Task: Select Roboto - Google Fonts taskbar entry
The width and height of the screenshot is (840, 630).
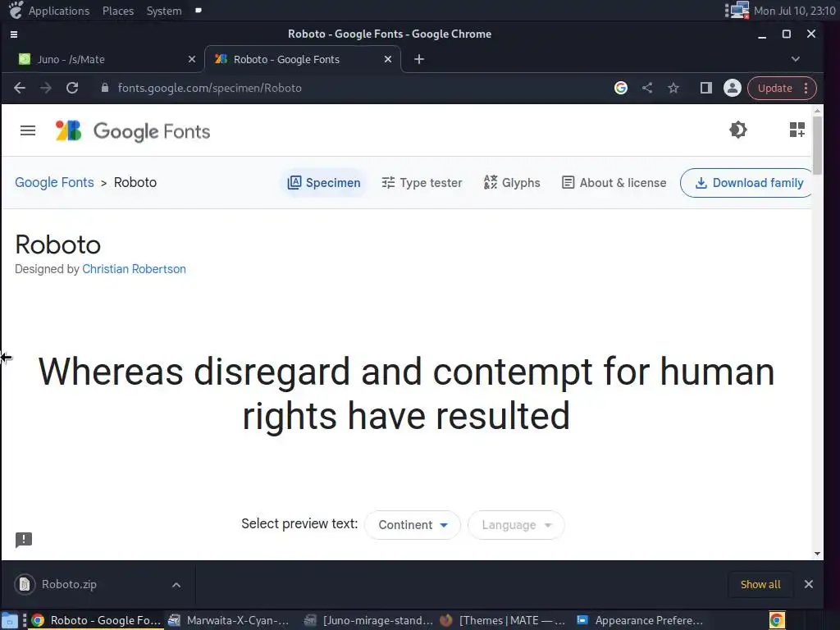Action: pyautogui.click(x=96, y=620)
